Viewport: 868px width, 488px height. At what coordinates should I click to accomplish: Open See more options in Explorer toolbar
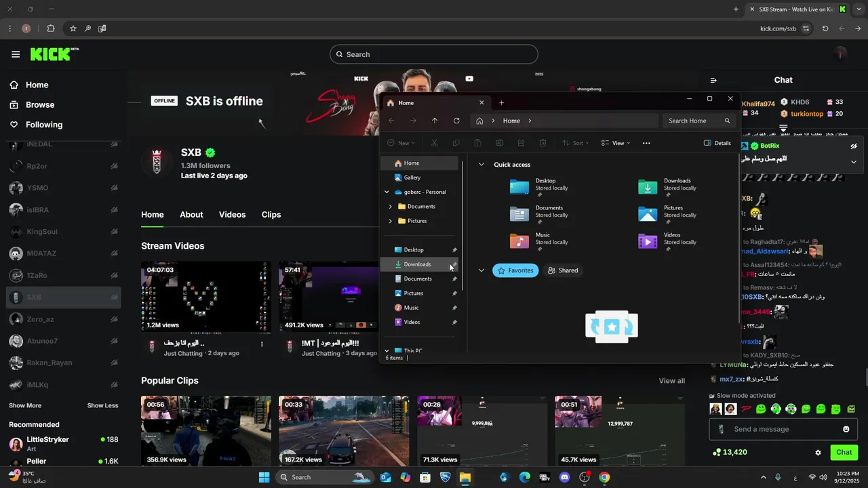click(646, 143)
